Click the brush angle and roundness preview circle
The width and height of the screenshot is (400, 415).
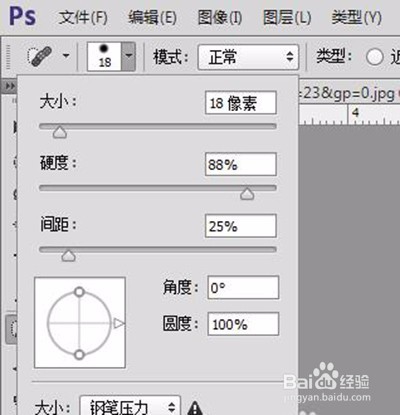tap(80, 323)
